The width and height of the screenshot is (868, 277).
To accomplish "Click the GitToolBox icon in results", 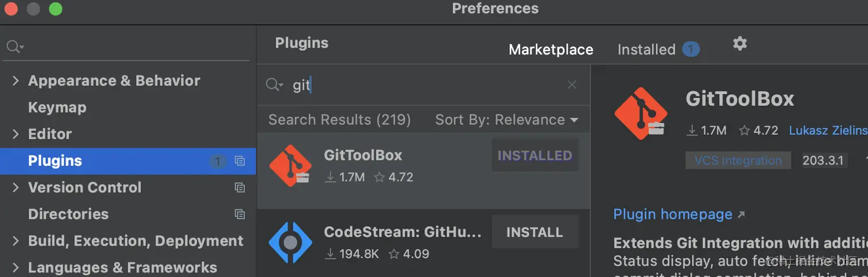I will tap(290, 166).
